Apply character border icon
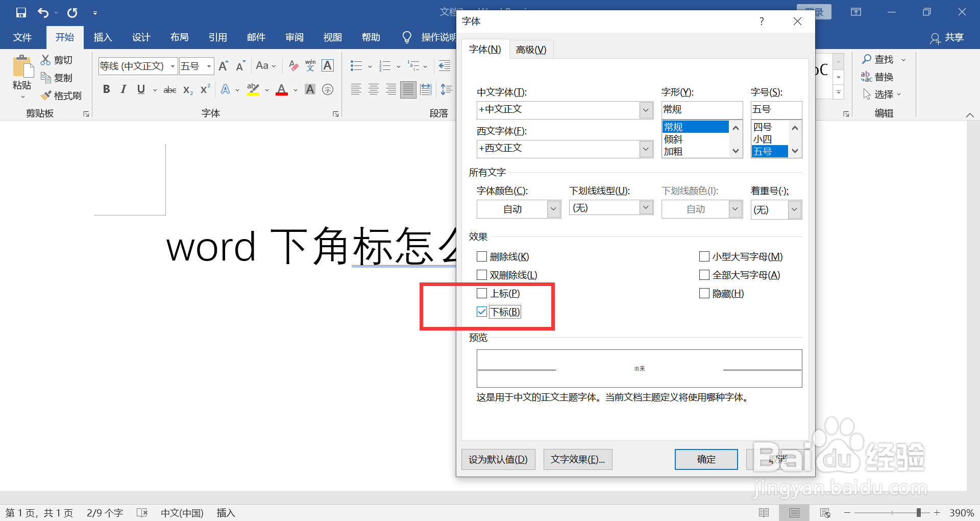Viewport: 980px width, 521px height. (328, 65)
